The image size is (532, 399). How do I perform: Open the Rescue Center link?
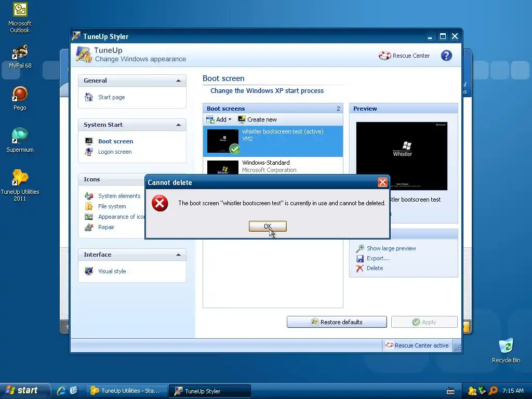[411, 56]
